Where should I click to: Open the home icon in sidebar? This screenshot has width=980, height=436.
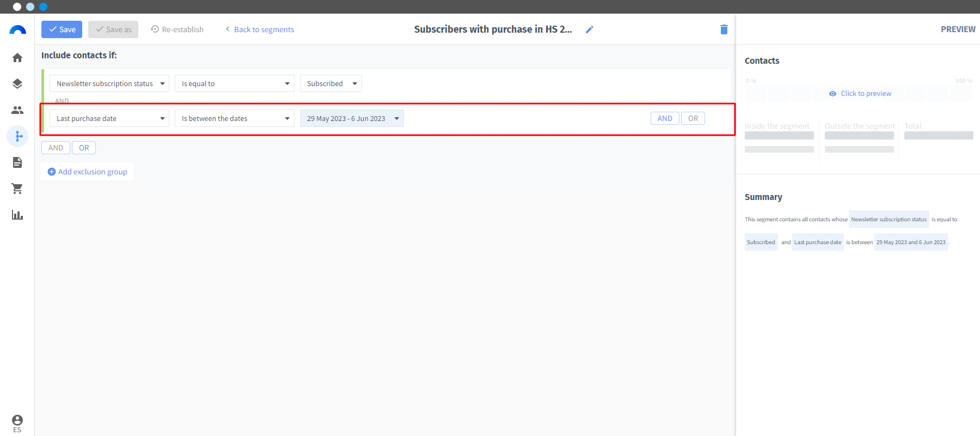(x=17, y=58)
